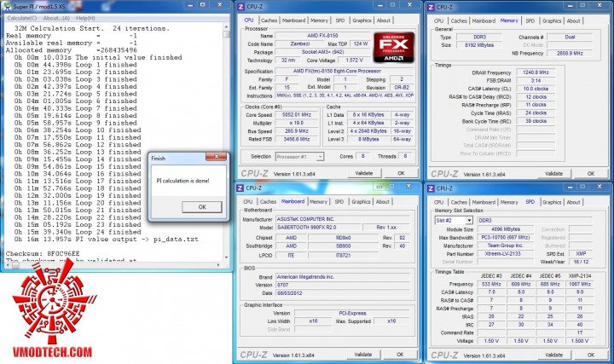This screenshot has height=364, width=614.
Task: Open the About..(A) menu in Super PI
Action: pyautogui.click(x=56, y=18)
